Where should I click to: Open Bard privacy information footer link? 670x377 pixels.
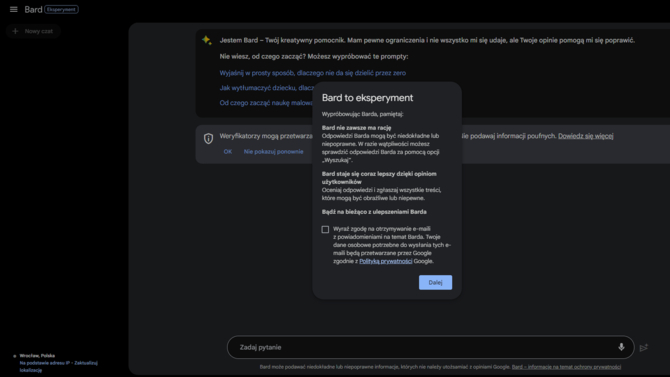coord(566,367)
